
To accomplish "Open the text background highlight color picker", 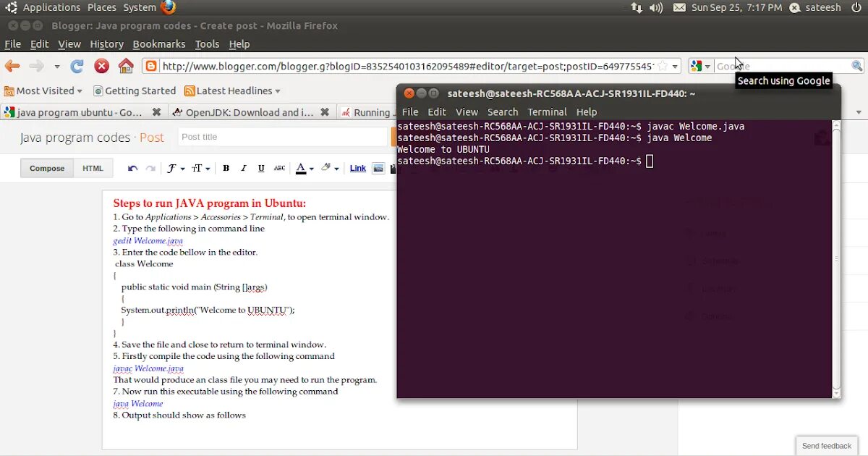I will pyautogui.click(x=330, y=168).
